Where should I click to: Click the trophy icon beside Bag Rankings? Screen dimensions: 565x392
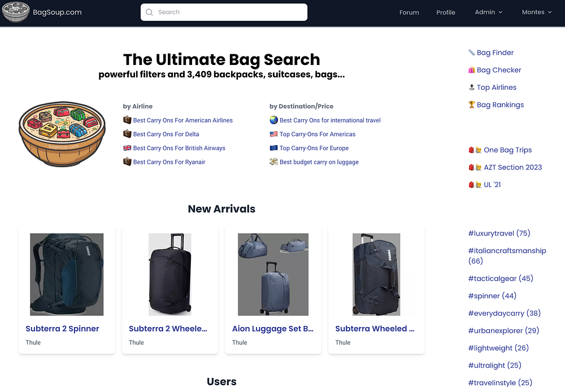[471, 104]
